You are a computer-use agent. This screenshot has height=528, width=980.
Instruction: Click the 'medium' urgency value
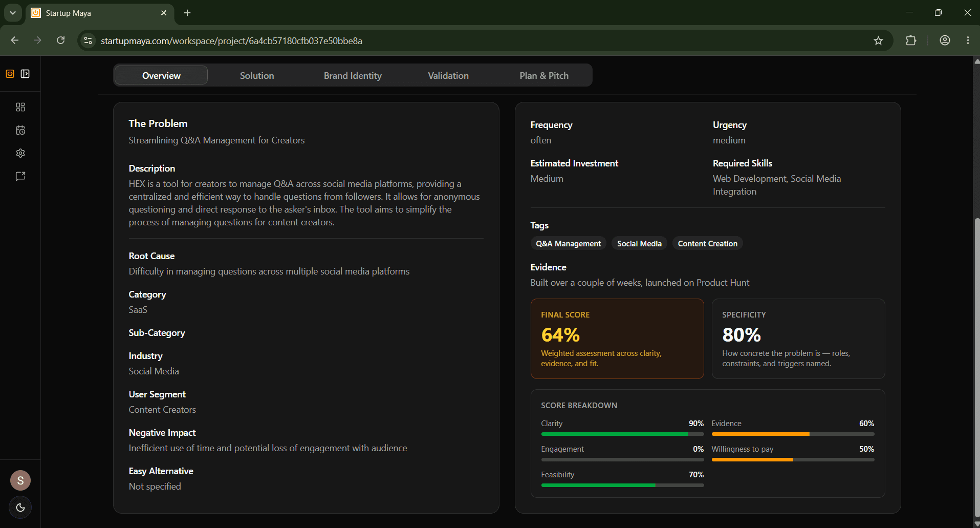point(729,140)
